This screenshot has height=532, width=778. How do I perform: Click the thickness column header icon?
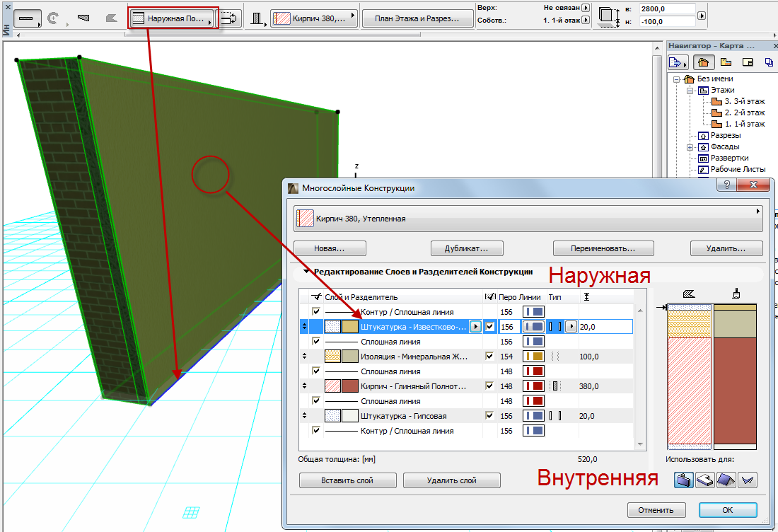tap(586, 296)
